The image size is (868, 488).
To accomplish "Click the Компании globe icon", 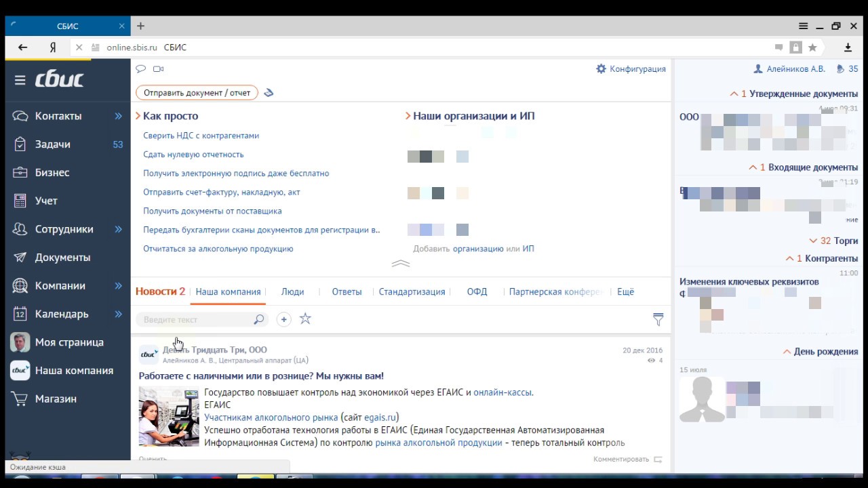I will pyautogui.click(x=20, y=286).
